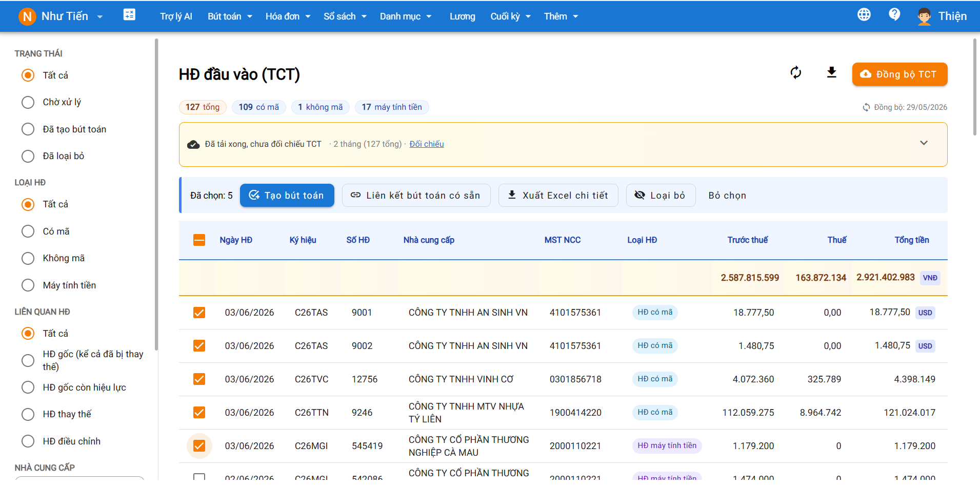Select the Máy tính tiền invoice type
Image resolution: width=980 pixels, height=485 pixels.
coord(28,285)
